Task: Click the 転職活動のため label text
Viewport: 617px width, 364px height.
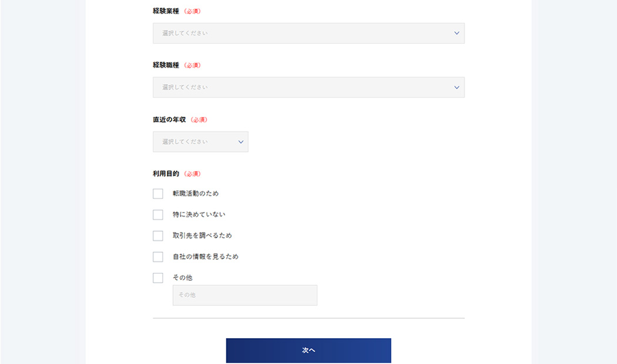Action: pos(196,194)
